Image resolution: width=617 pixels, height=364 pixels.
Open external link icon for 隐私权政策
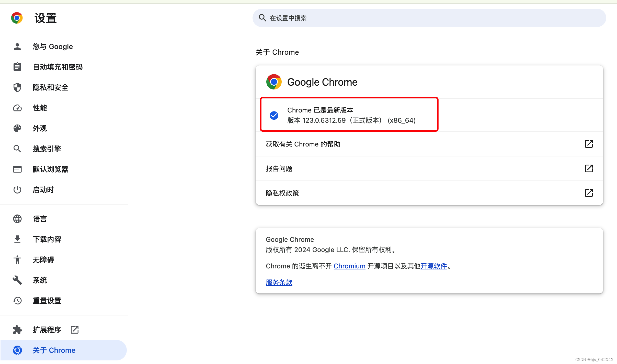[x=589, y=193]
